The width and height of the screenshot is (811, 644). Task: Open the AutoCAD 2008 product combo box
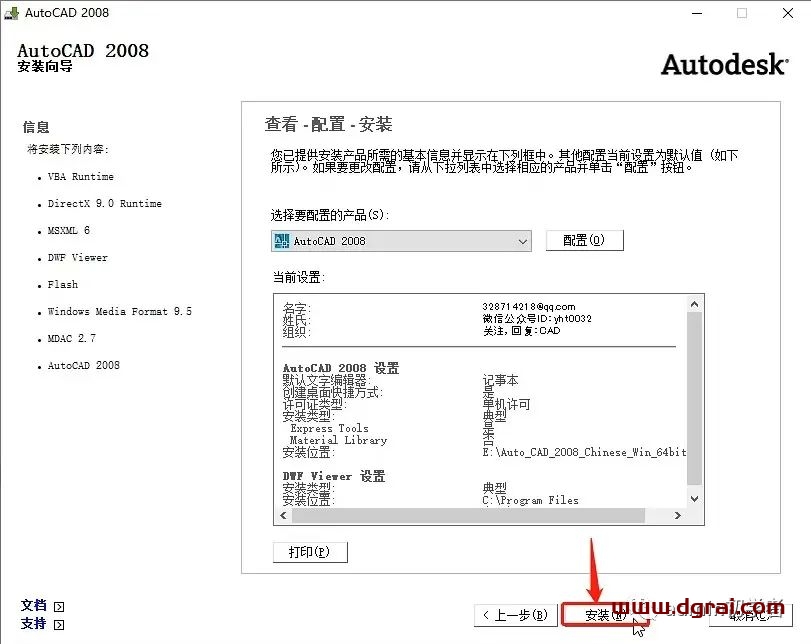[x=400, y=241]
